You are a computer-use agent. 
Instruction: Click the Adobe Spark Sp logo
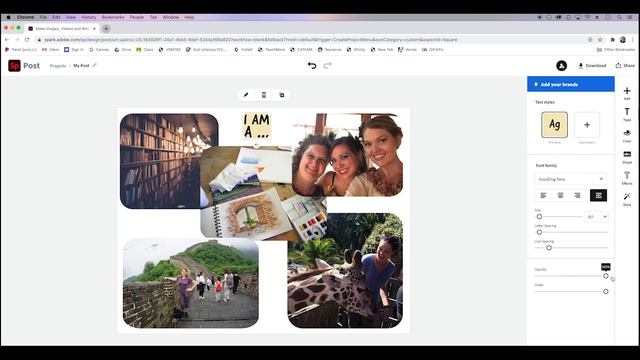pyautogui.click(x=14, y=65)
